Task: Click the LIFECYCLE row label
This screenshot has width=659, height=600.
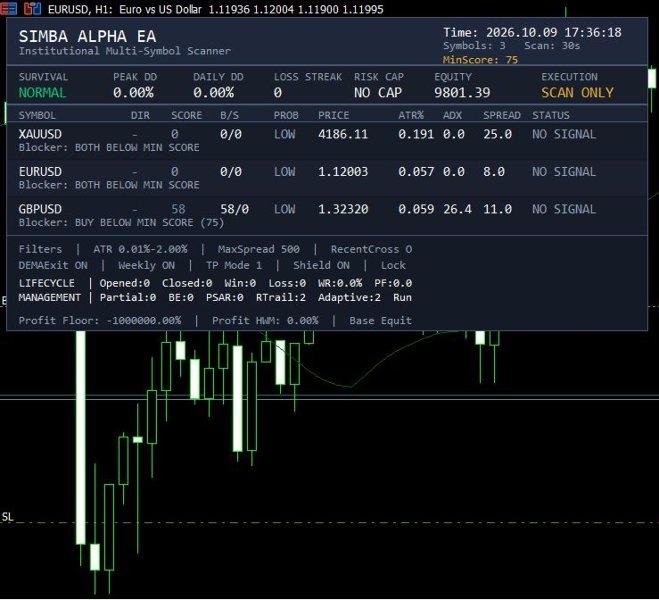Action: coord(47,283)
